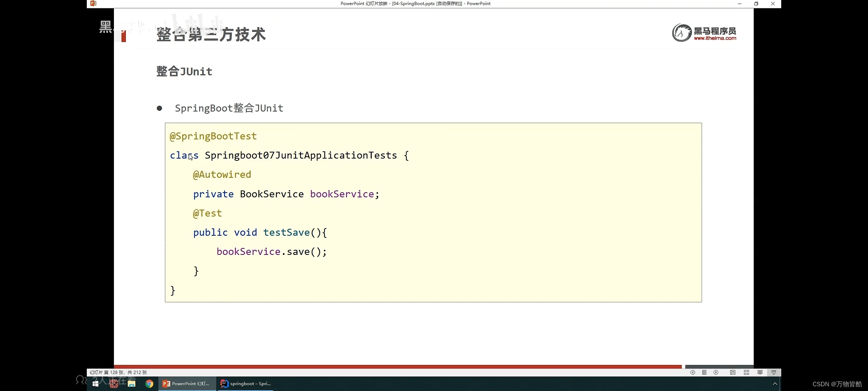
Task: Open the slide show menu icon
Action: point(704,372)
